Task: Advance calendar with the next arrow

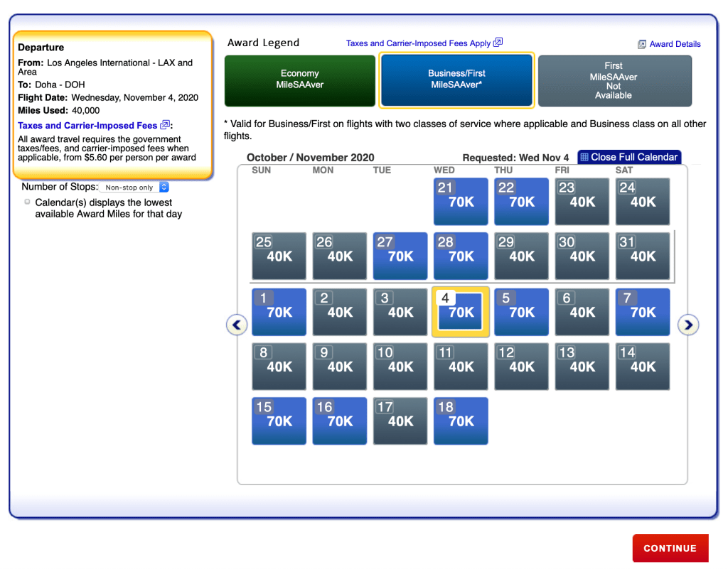Action: pyautogui.click(x=687, y=325)
